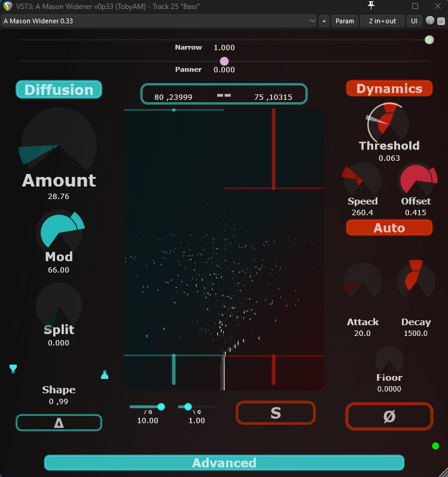Open the 2 in+out pin routing

click(382, 21)
